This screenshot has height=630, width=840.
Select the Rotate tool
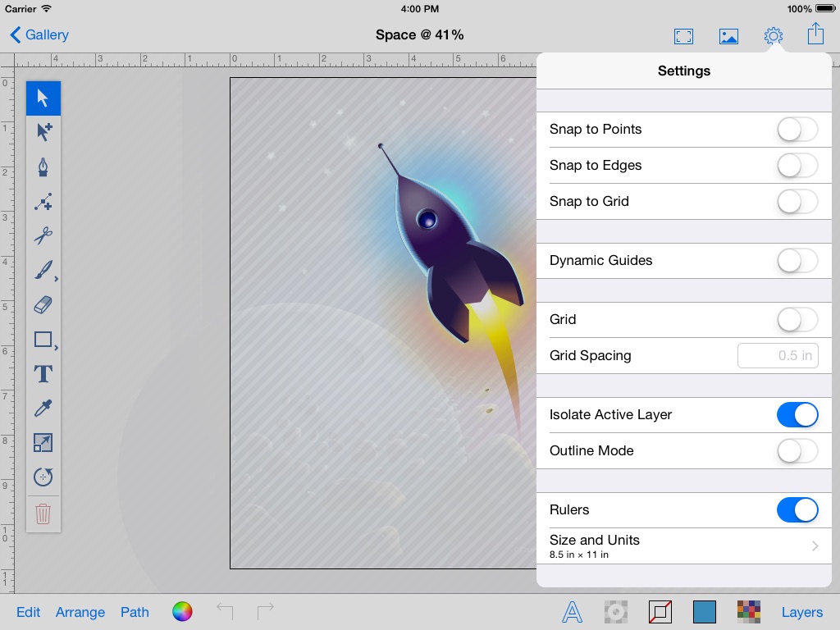[x=43, y=477]
